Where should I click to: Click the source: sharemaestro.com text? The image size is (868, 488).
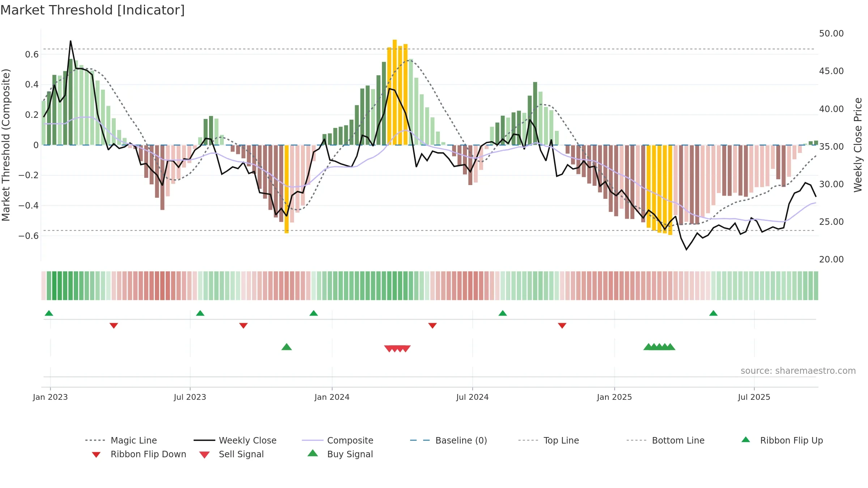[798, 371]
